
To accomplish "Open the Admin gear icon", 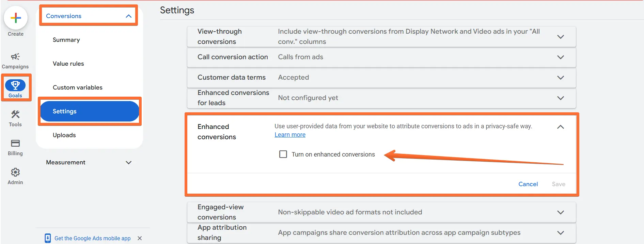I will pyautogui.click(x=15, y=172).
